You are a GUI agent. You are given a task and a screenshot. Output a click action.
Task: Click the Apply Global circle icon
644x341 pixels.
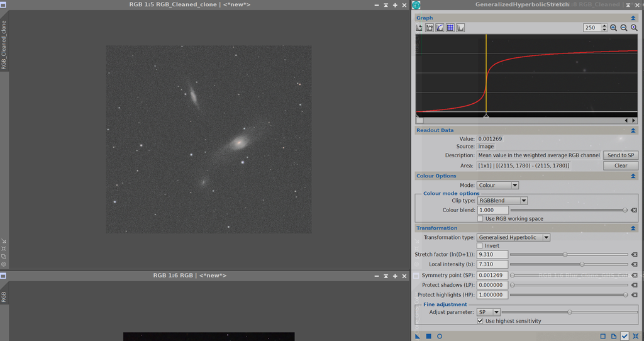point(440,336)
